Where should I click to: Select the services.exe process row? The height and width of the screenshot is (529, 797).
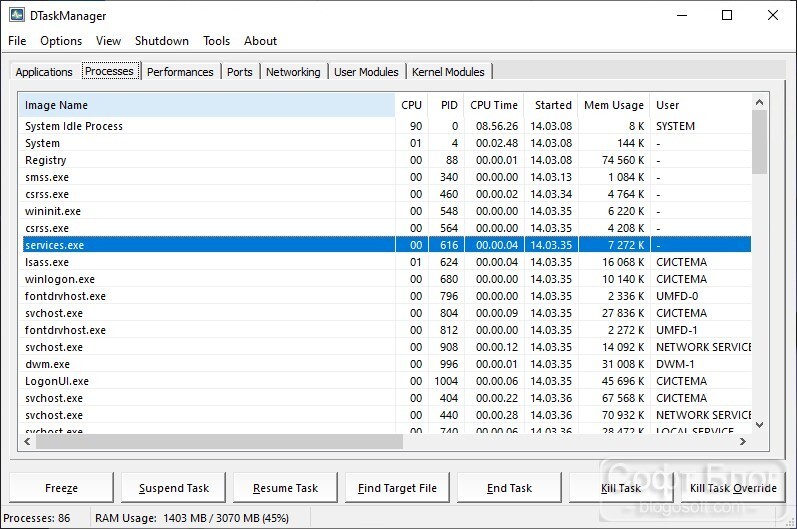pos(385,245)
